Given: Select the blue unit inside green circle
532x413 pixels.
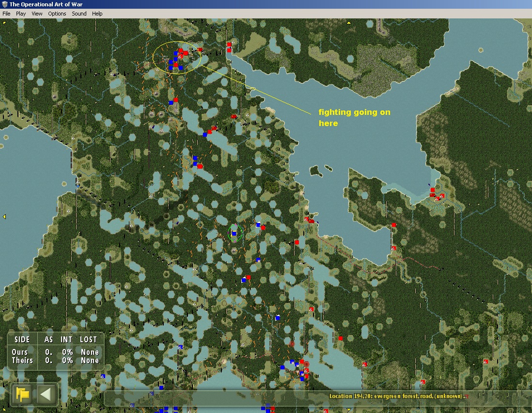Looking at the screenshot, I should click(234, 234).
